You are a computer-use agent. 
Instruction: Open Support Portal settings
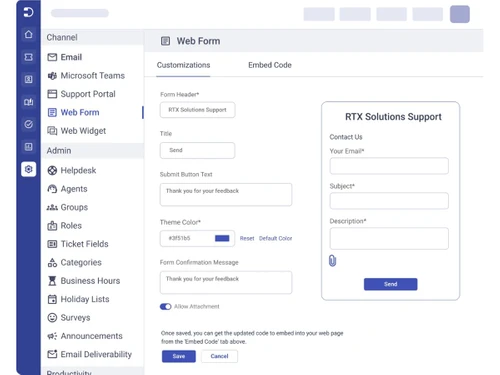tap(88, 94)
